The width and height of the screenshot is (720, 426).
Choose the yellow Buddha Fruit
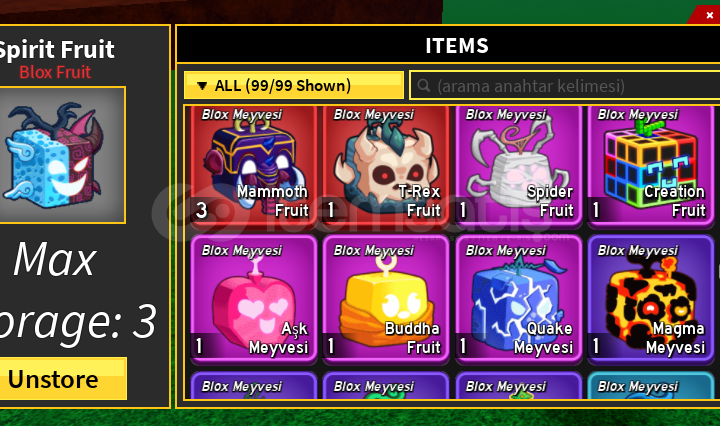pos(386,299)
